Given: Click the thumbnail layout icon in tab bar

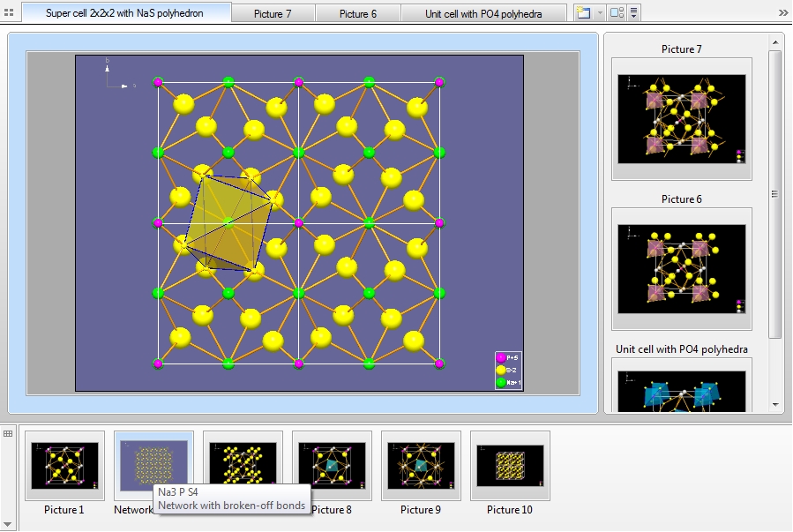Looking at the screenshot, I should click(617, 13).
